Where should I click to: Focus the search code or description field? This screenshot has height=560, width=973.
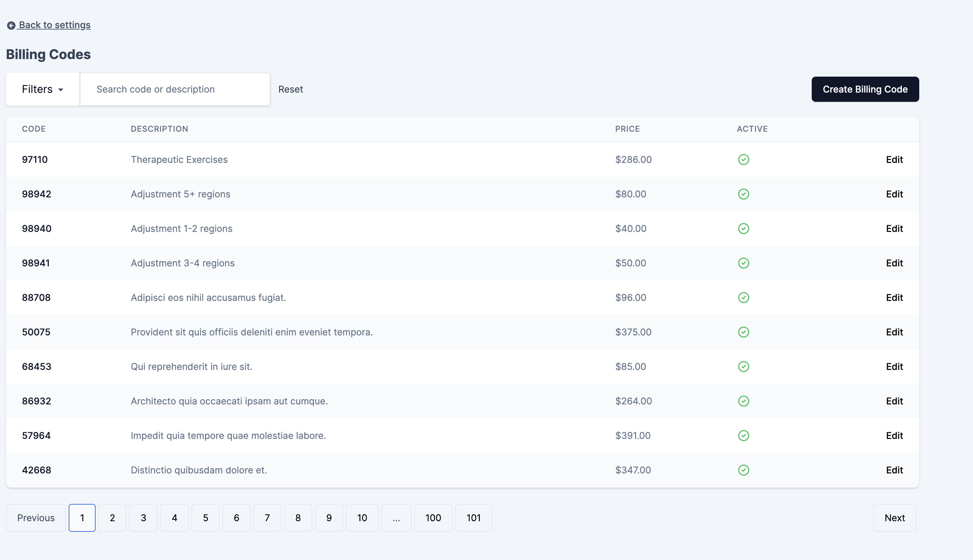click(x=175, y=89)
